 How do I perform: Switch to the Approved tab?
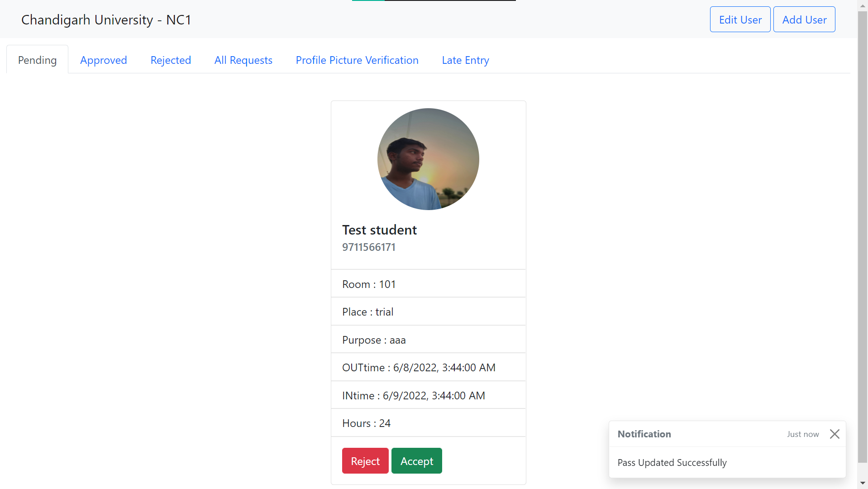[103, 60]
